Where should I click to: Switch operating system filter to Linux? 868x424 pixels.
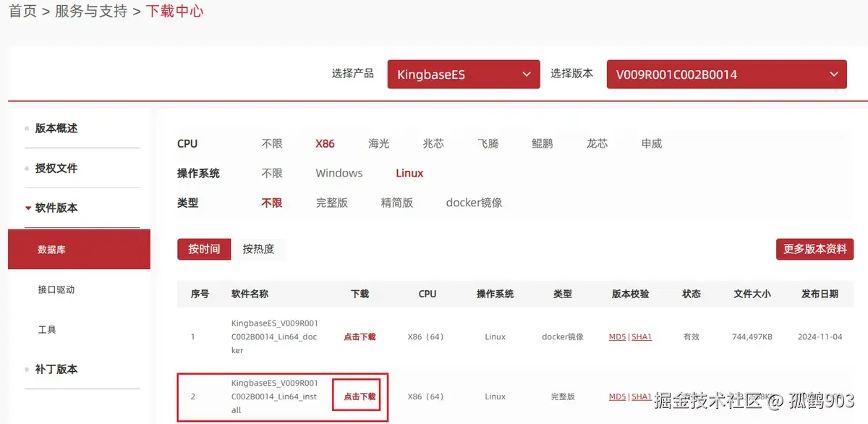pos(409,173)
